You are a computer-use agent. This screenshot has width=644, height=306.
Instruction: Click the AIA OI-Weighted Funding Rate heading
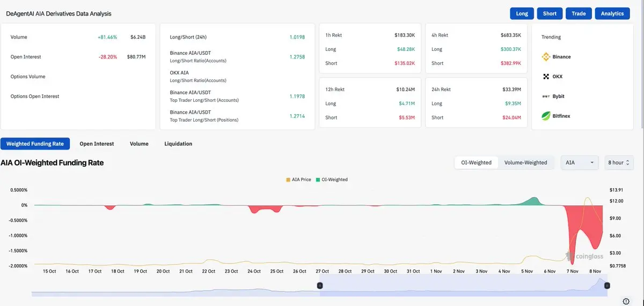click(x=52, y=162)
